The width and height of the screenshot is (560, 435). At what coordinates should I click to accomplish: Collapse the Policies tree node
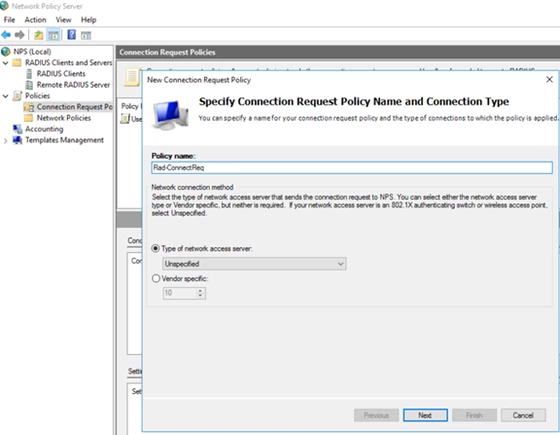[5, 96]
